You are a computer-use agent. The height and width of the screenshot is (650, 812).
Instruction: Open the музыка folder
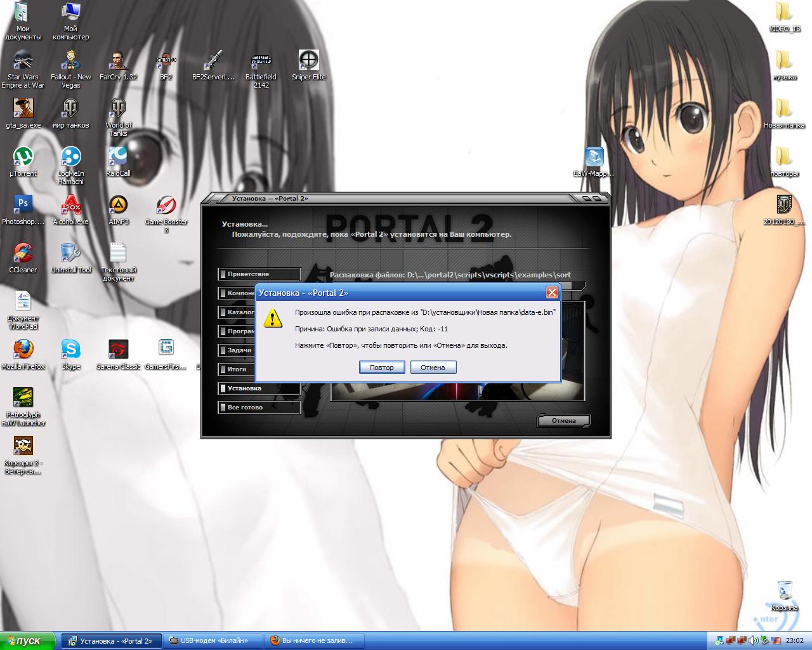[x=784, y=66]
